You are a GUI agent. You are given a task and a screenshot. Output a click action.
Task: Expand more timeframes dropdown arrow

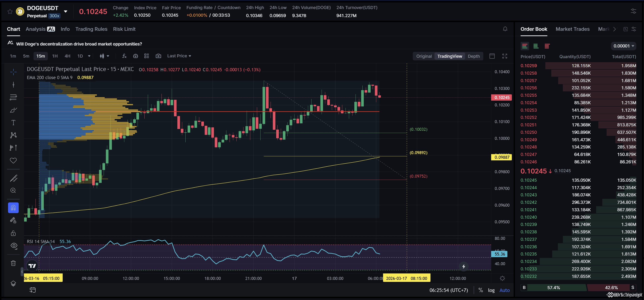coord(89,56)
